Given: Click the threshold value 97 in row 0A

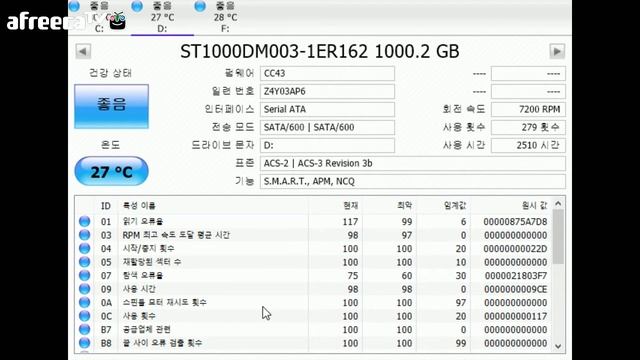Looking at the screenshot, I should (461, 303).
